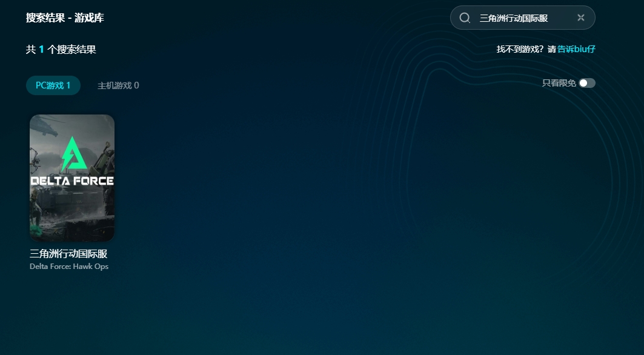Screen dimensions: 644x355
Task: Focus the search field containing 三角洲行动国际服
Action: pyautogui.click(x=522, y=18)
